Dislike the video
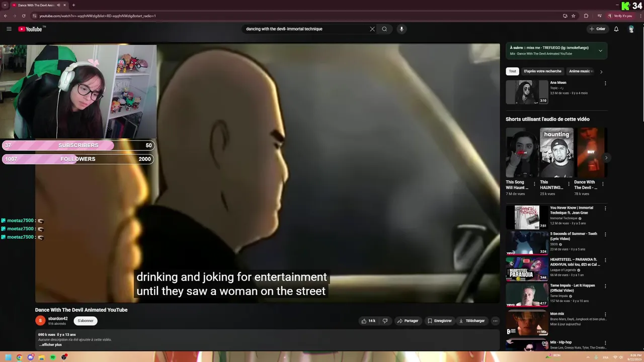Image resolution: width=644 pixels, height=362 pixels. 385,321
